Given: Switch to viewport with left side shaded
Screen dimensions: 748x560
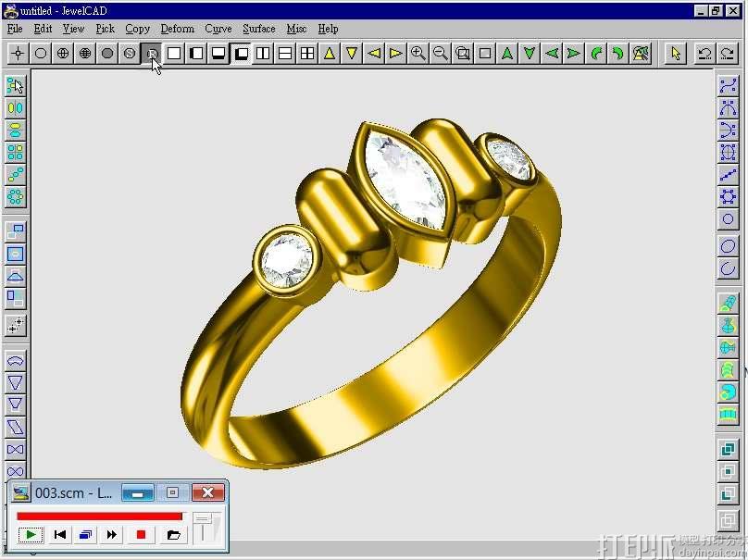Looking at the screenshot, I should point(196,53).
